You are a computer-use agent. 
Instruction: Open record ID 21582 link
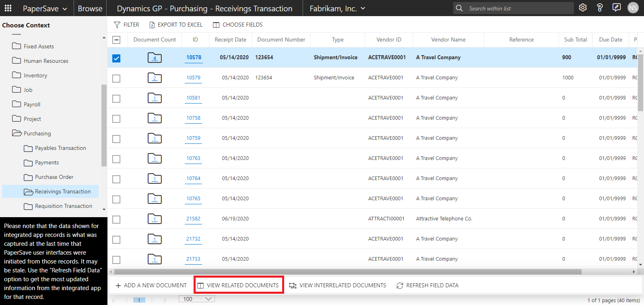tap(193, 219)
